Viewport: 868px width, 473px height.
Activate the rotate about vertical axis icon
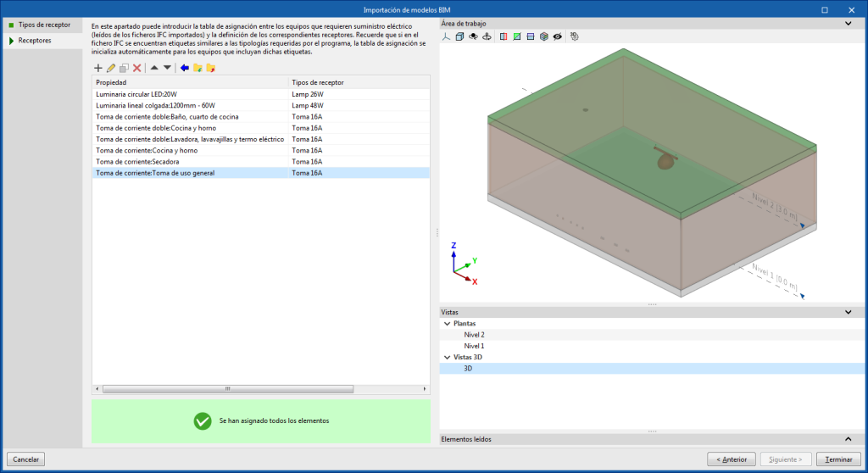487,36
